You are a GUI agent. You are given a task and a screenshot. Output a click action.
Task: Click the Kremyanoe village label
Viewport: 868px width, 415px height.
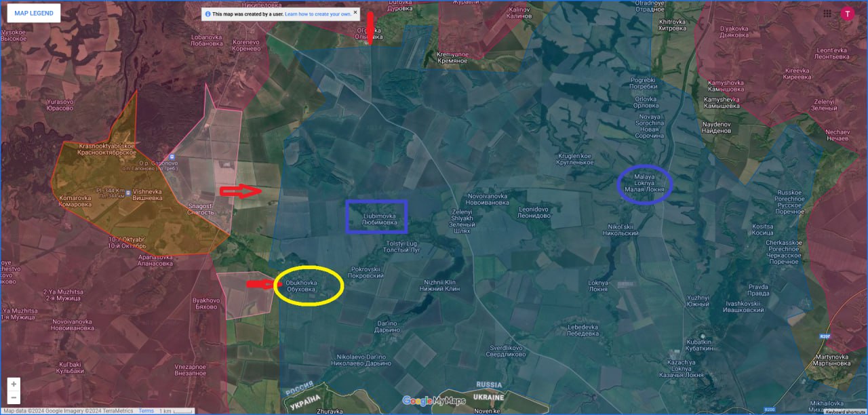click(x=452, y=58)
